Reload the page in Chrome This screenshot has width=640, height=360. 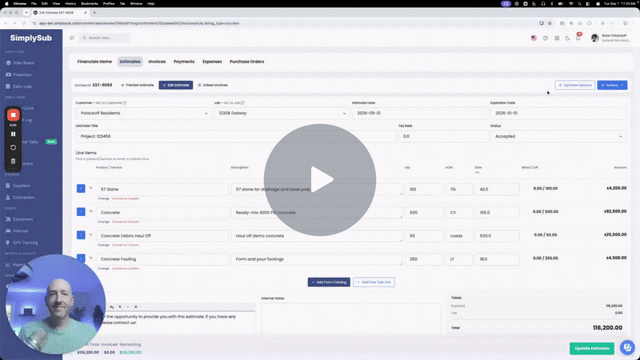pos(24,23)
